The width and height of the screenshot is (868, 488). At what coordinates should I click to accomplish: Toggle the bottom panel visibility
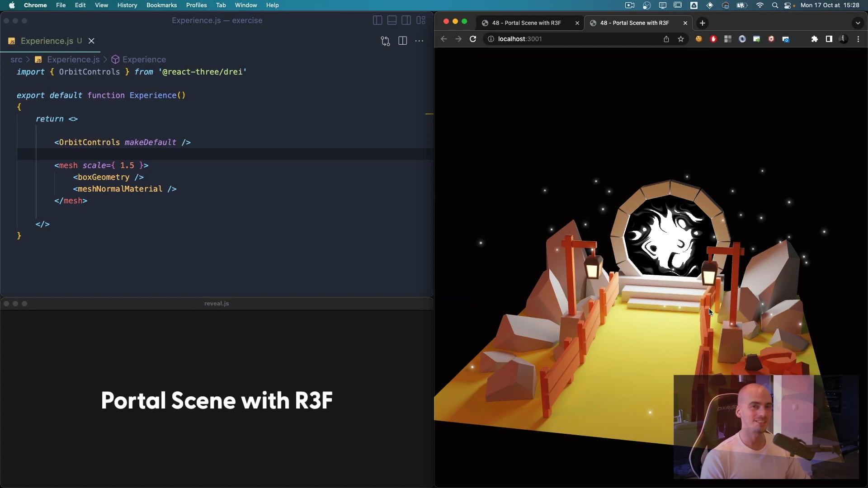(392, 20)
